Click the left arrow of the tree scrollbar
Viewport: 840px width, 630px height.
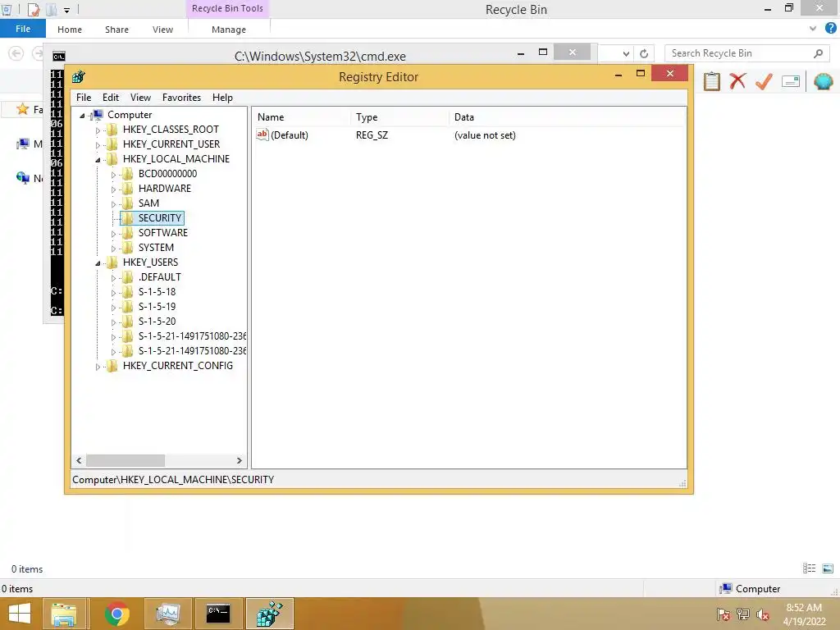pyautogui.click(x=79, y=461)
